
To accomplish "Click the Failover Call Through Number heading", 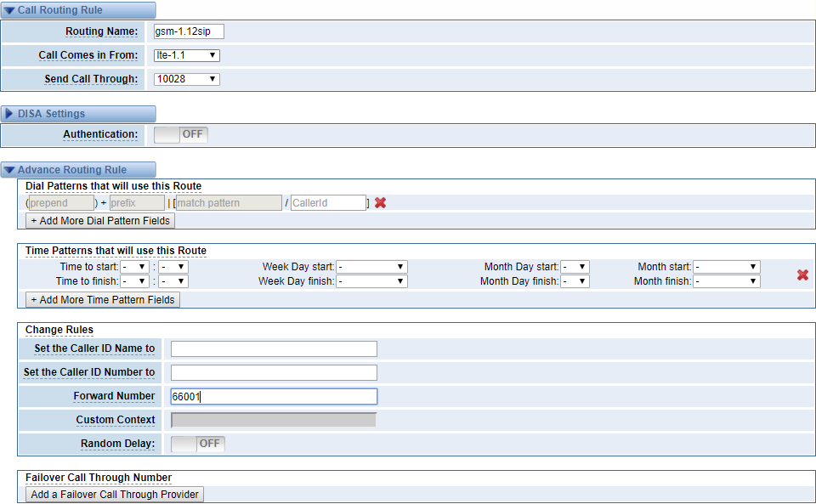I will pyautogui.click(x=99, y=478).
